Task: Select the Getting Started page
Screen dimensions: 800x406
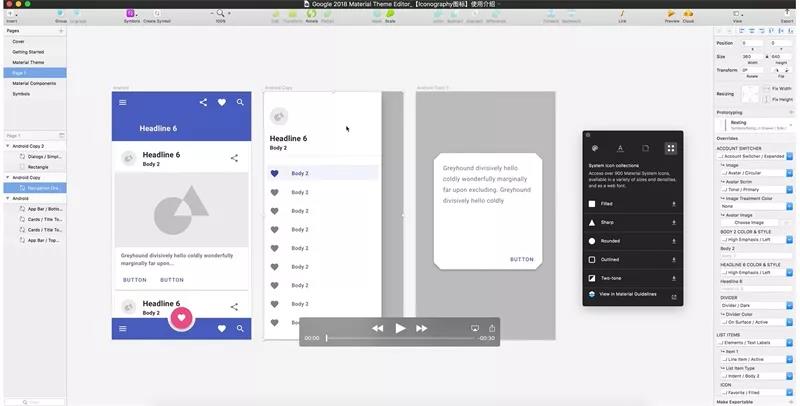Action: (x=27, y=52)
